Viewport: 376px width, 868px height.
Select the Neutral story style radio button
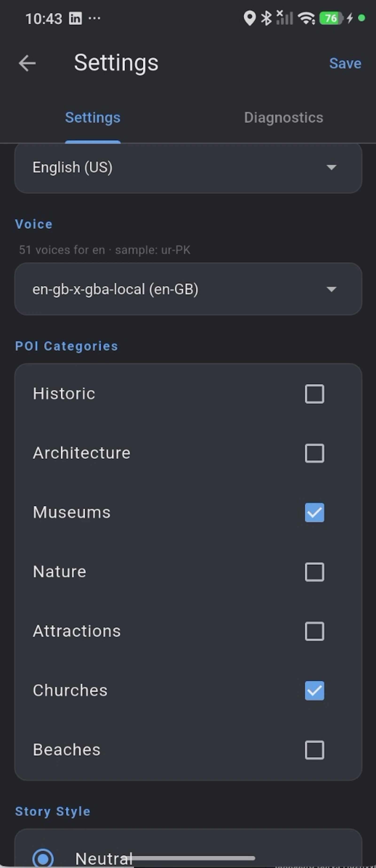[x=43, y=858]
